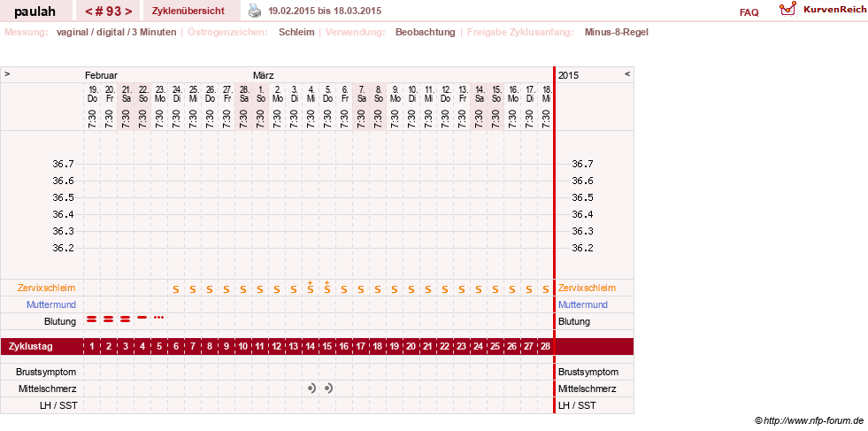Click the KurvenReich logo icon
This screenshot has width=868, height=431.
click(x=787, y=9)
